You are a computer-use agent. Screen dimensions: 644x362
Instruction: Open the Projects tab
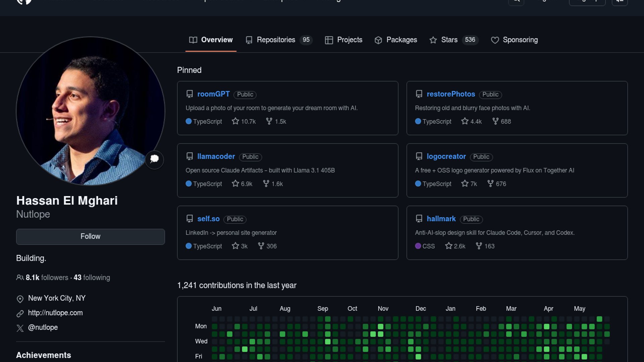coord(343,40)
